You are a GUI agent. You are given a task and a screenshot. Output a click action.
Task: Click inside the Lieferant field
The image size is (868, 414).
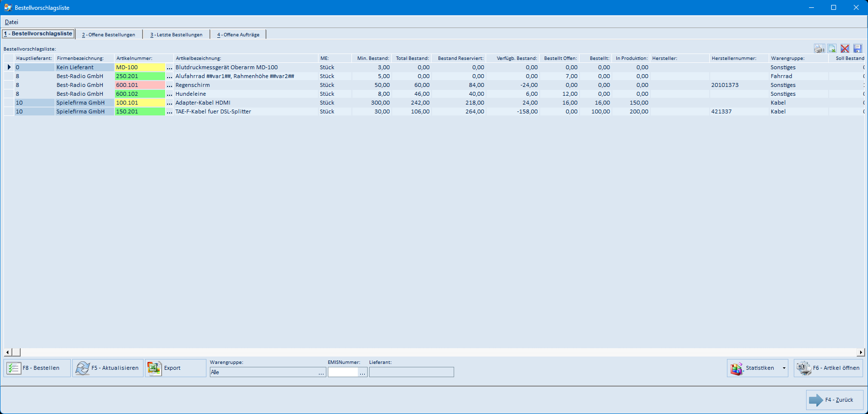point(411,372)
